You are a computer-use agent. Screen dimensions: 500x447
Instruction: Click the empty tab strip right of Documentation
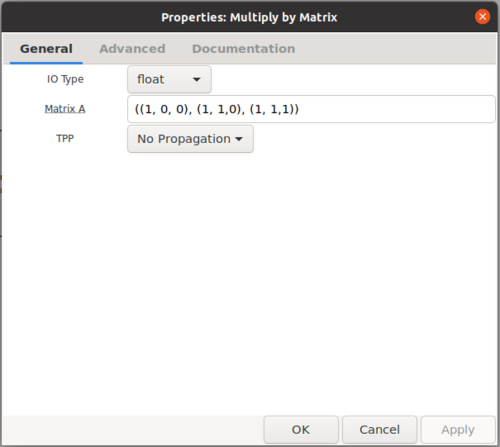397,49
